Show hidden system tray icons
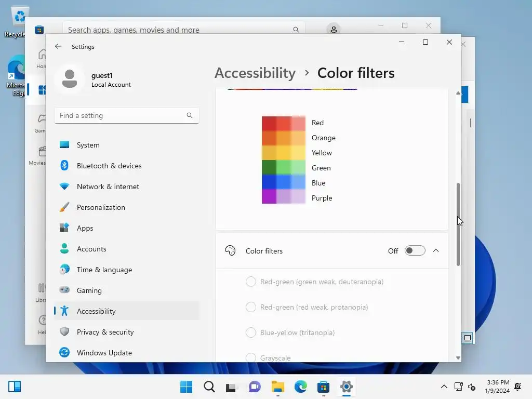 444,387
